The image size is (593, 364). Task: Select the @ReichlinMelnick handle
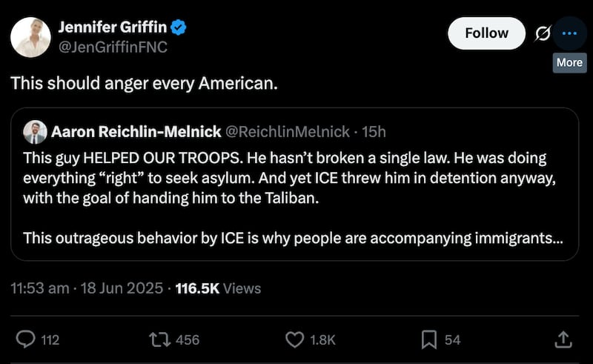288,132
